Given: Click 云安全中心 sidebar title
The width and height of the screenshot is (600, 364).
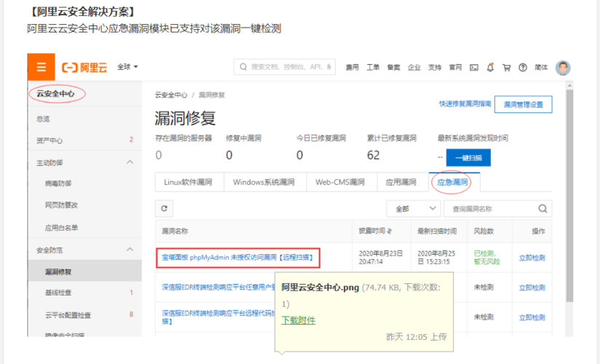Looking at the screenshot, I should pos(55,94).
